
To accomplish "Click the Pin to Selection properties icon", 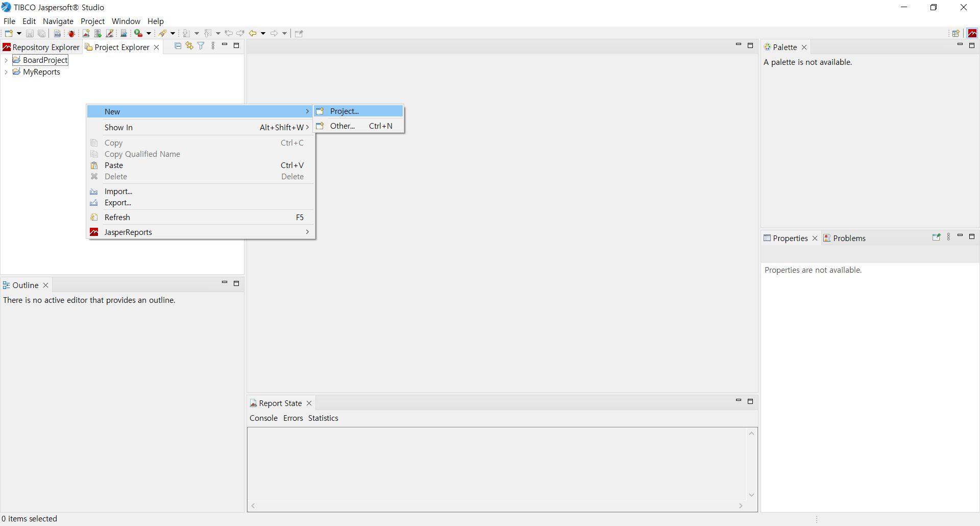I will 936,237.
